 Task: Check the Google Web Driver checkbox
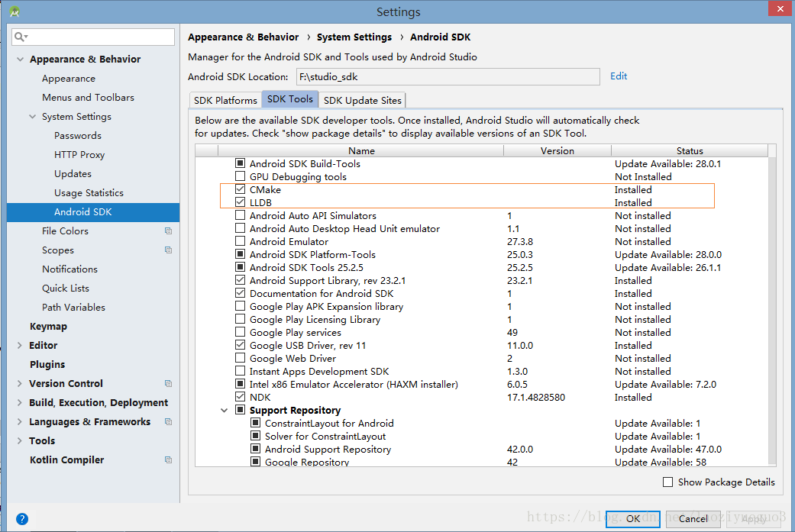pos(241,358)
